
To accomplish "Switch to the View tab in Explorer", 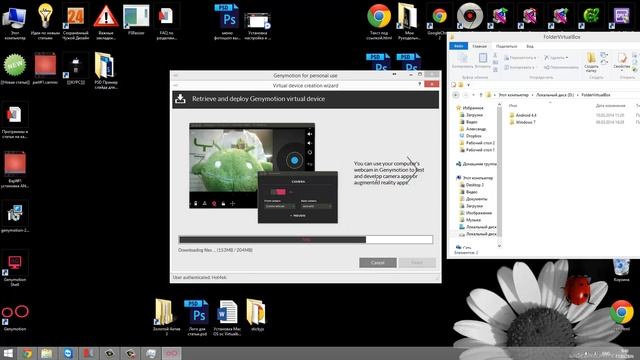I will 530,46.
